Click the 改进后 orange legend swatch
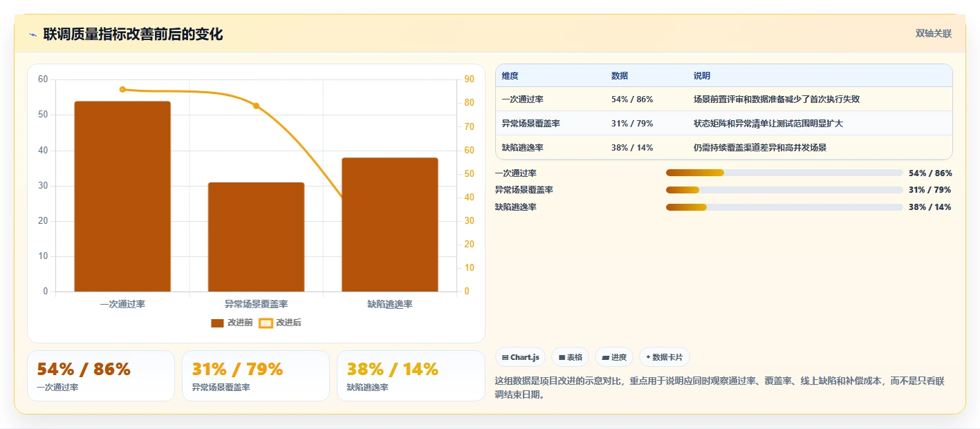 coord(266,323)
